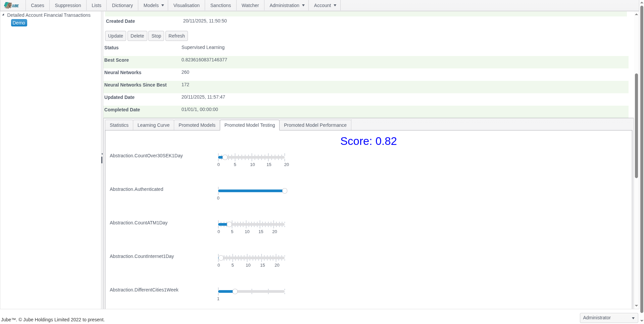Open the Models dropdown menu

click(153, 5)
